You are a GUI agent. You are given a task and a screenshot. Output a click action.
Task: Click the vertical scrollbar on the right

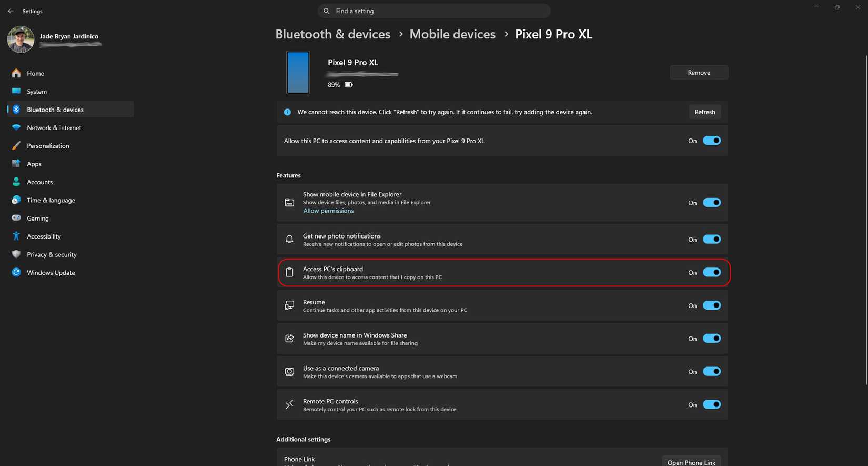pos(865,221)
